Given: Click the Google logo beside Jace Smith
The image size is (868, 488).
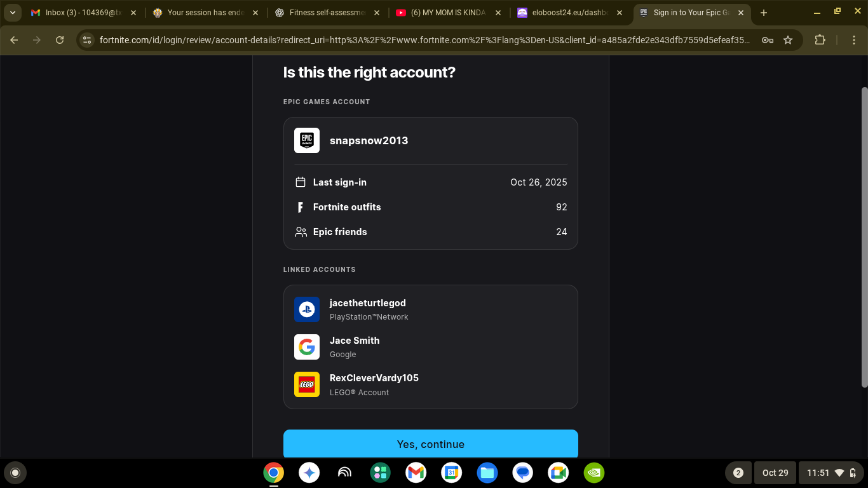Looking at the screenshot, I should coord(307,347).
